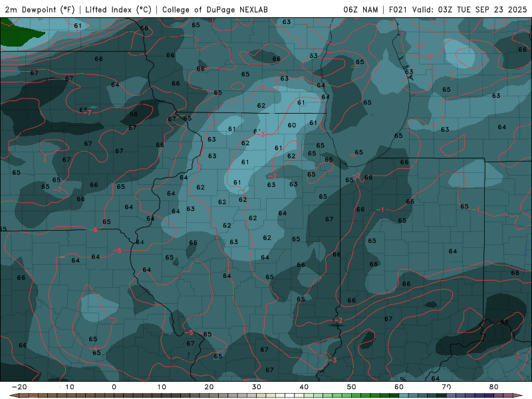The image size is (532, 399).
Task: Click the left arrow end of the color scale
Action: pyautogui.click(x=13, y=396)
